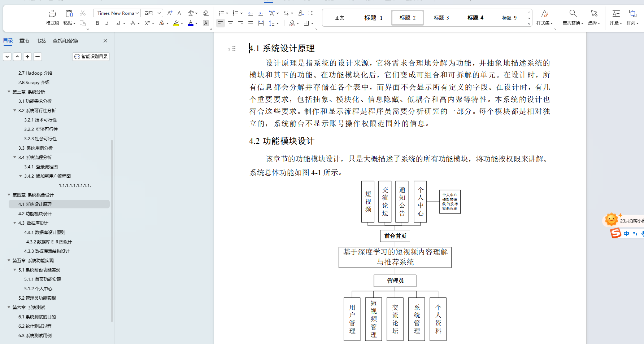Click the add heading plus button
644x344 pixels.
27,57
